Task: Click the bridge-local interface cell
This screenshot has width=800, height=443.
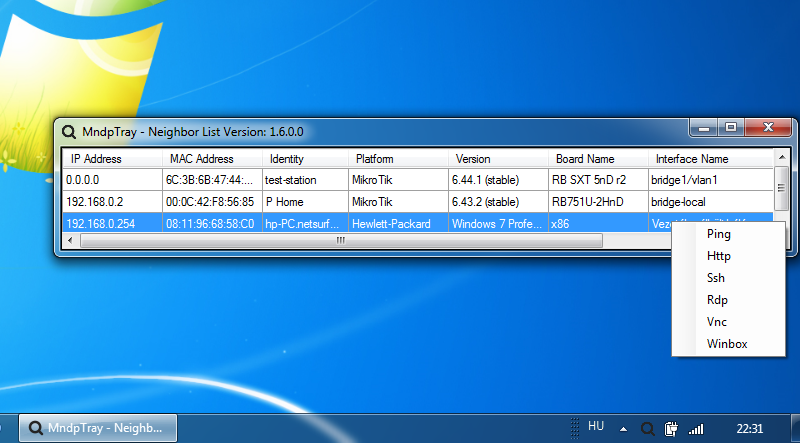Action: [711, 202]
